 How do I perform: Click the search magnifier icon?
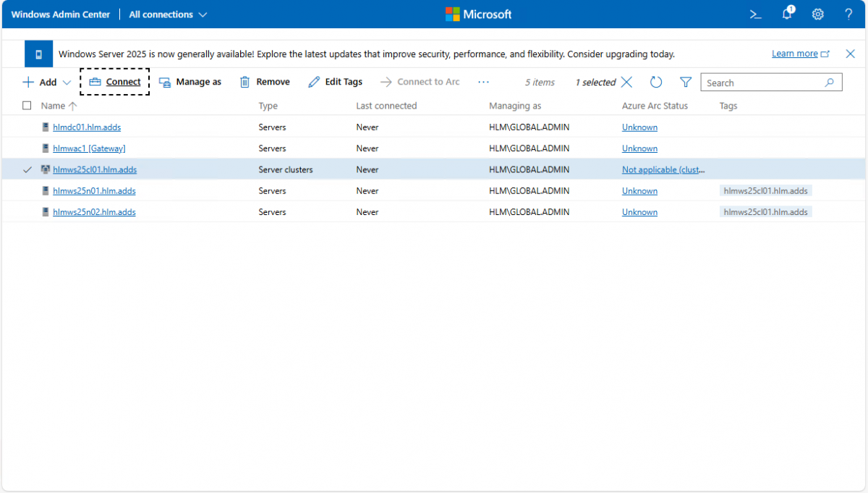pyautogui.click(x=830, y=83)
